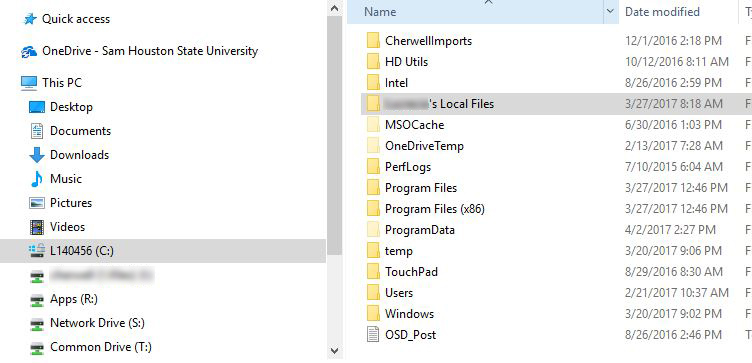The width and height of the screenshot is (752, 363).
Task: Click the Apps (R:) network drive icon
Action: (37, 300)
